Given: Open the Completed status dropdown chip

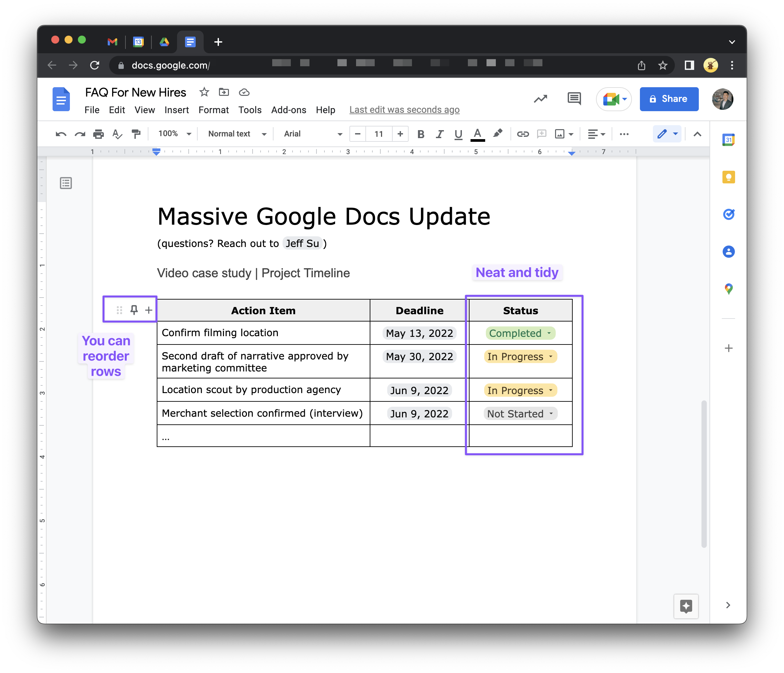Looking at the screenshot, I should [520, 333].
